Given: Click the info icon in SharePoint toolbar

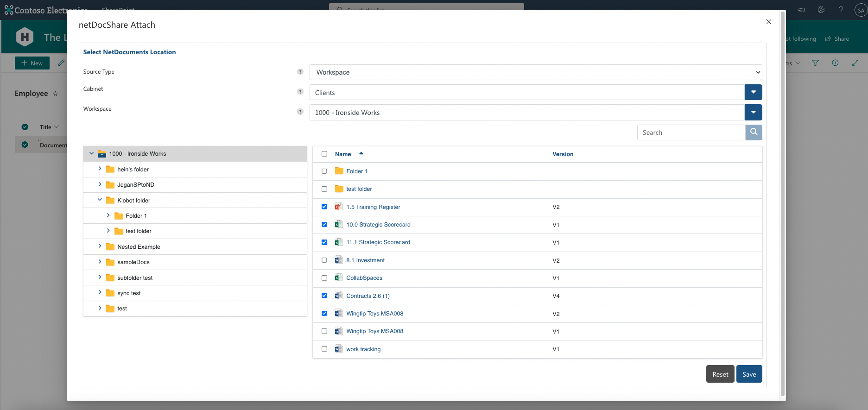Looking at the screenshot, I should [x=835, y=63].
